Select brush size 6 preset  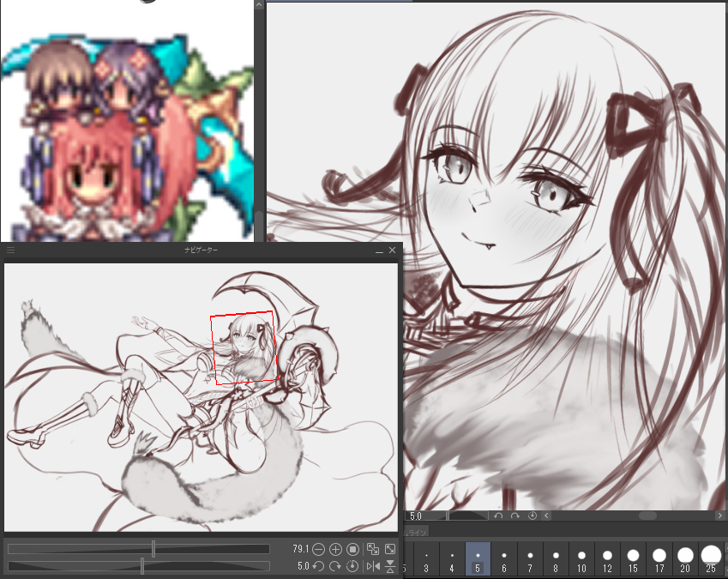(503, 559)
